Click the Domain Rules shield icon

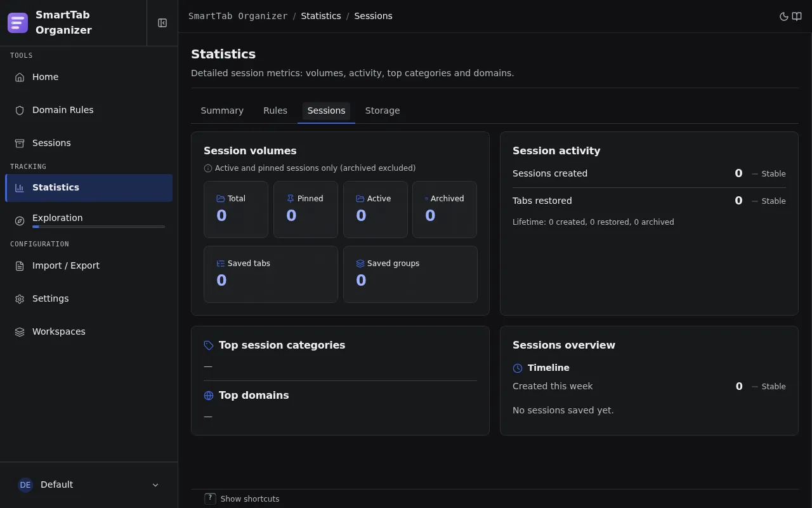[20, 110]
